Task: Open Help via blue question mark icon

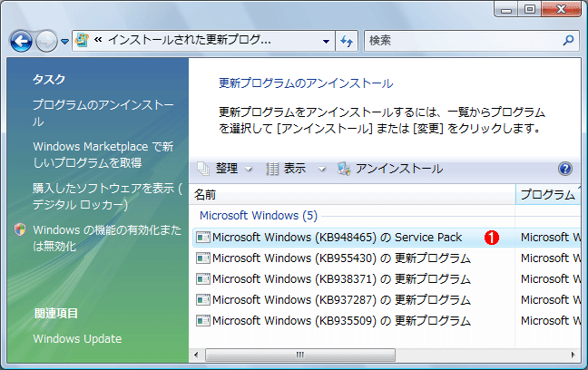Action: 564,169
